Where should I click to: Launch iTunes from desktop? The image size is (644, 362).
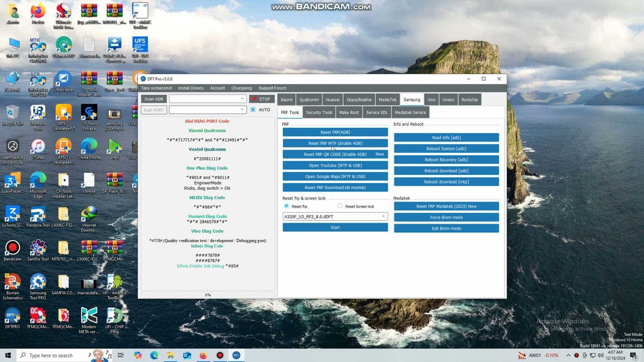pos(38,149)
